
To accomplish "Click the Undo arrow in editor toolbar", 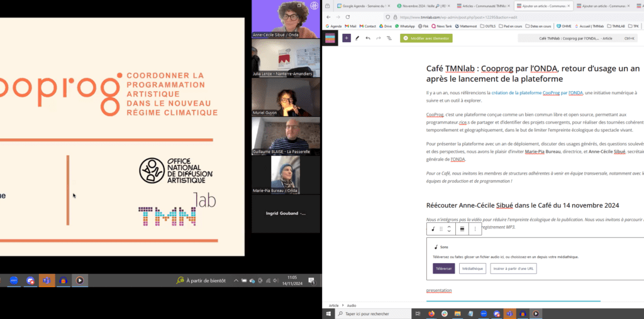I will pos(368,38).
